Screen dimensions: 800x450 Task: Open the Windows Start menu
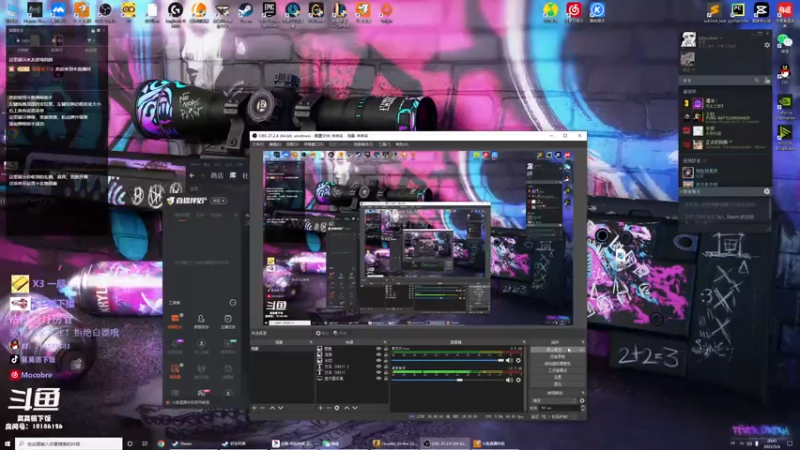coord(7,444)
